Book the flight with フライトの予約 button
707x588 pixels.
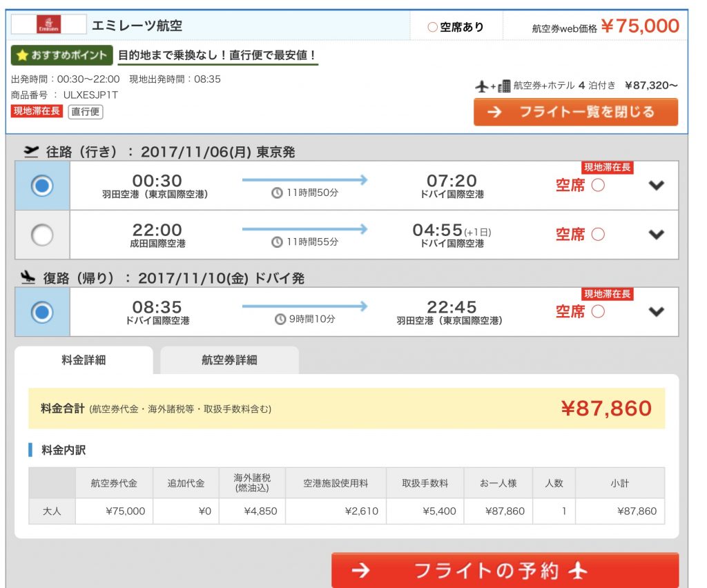click(505, 571)
